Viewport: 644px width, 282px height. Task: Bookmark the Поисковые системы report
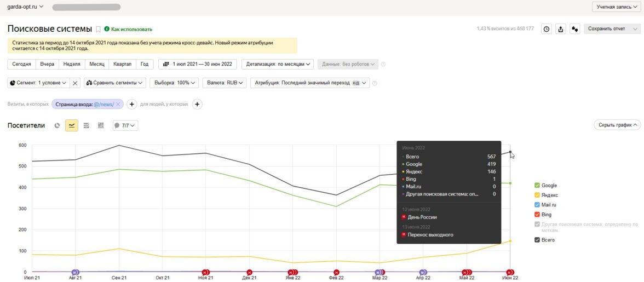pos(98,29)
